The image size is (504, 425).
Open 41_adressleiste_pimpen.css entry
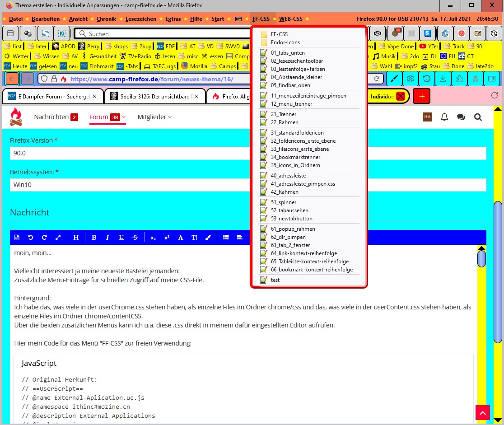pos(308,183)
